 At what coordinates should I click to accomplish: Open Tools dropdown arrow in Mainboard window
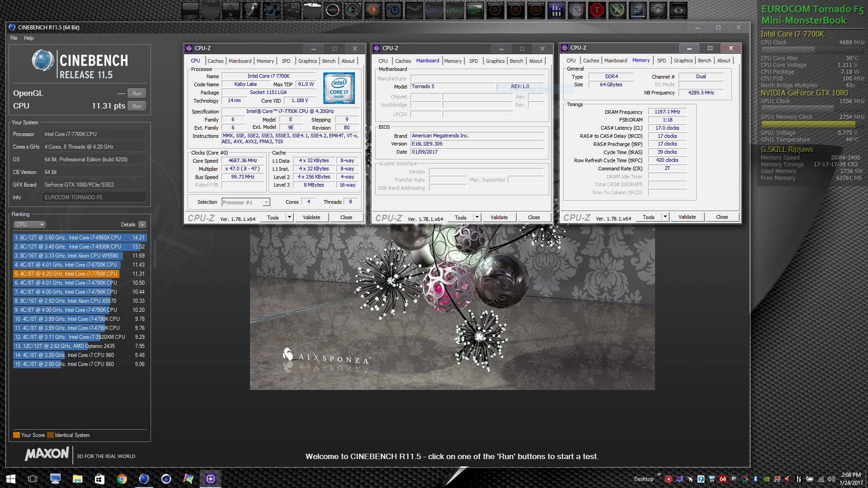(x=477, y=217)
